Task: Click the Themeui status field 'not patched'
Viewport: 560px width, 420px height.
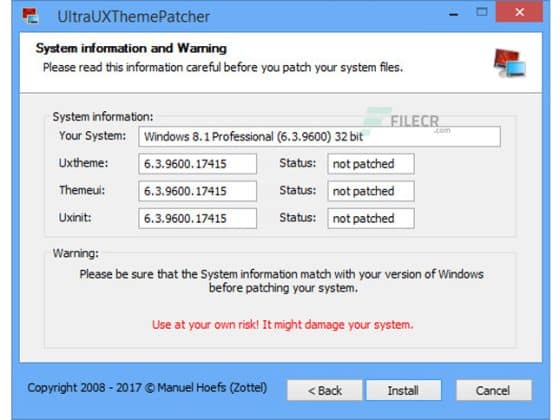Action: [371, 191]
